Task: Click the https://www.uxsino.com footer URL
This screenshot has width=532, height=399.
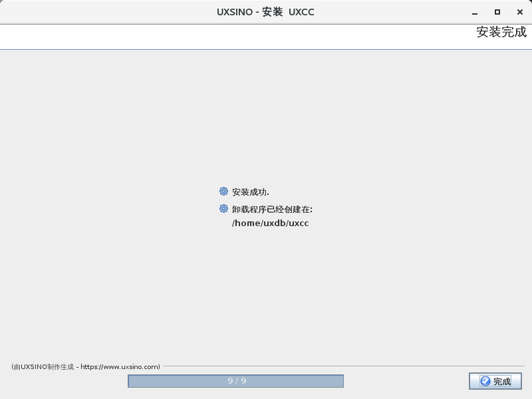Action: coord(119,366)
